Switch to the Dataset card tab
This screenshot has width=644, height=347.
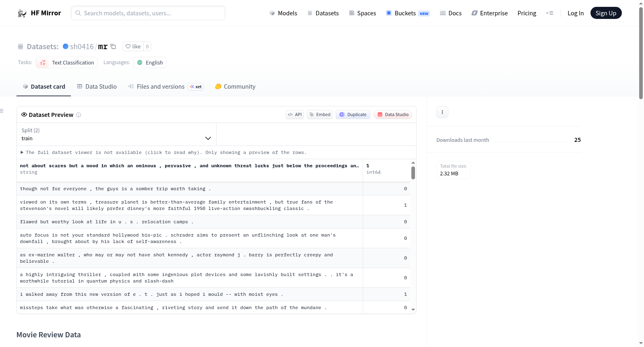click(43, 86)
